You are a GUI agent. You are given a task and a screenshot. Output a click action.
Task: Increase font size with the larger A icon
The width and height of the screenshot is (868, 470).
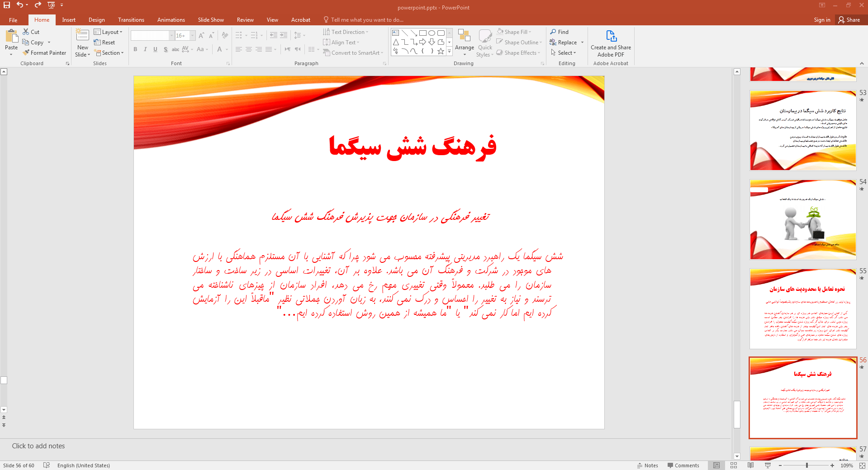tap(202, 35)
